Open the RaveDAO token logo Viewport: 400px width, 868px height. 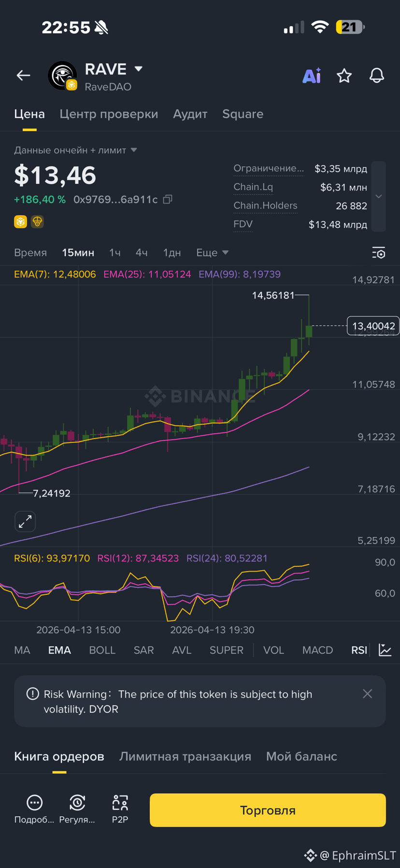tap(62, 76)
